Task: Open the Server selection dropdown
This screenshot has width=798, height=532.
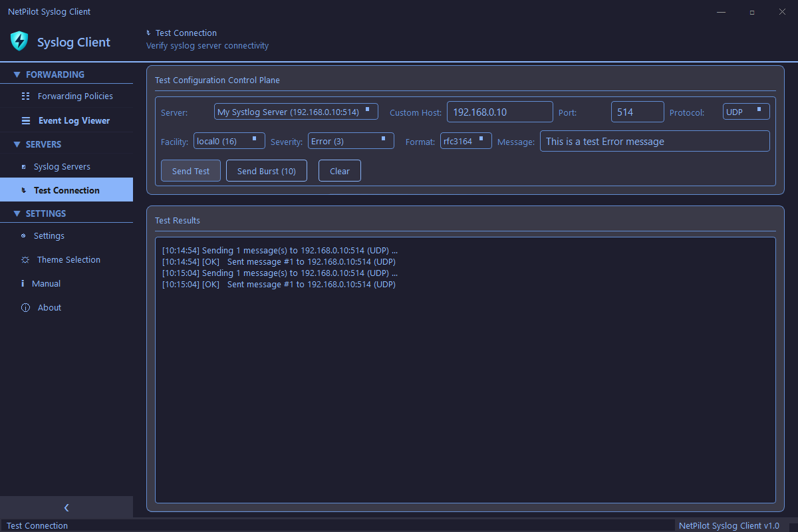Action: pos(296,112)
